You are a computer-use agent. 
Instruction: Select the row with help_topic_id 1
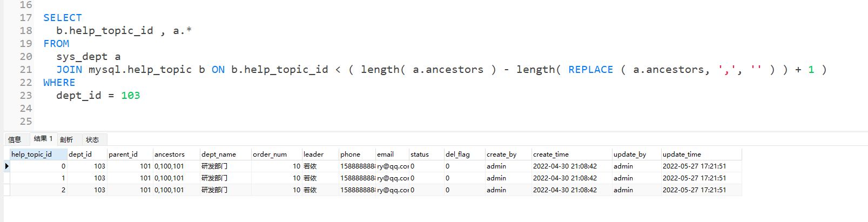click(x=38, y=178)
